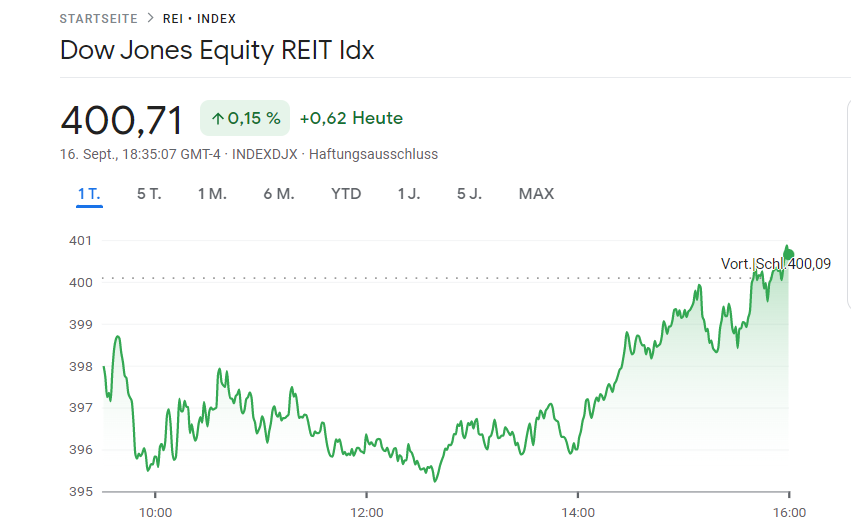Click the 400,71 index value
The height and width of the screenshot is (530, 851).
click(122, 120)
